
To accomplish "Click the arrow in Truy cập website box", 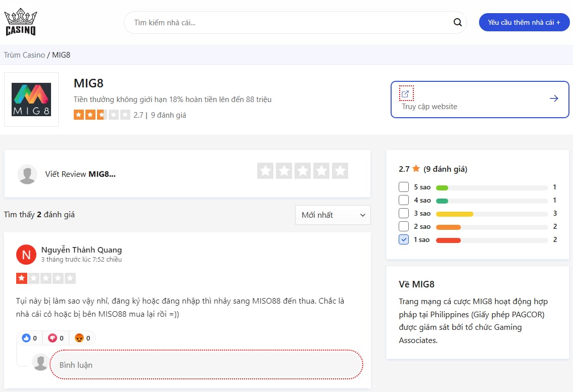I will (x=554, y=99).
